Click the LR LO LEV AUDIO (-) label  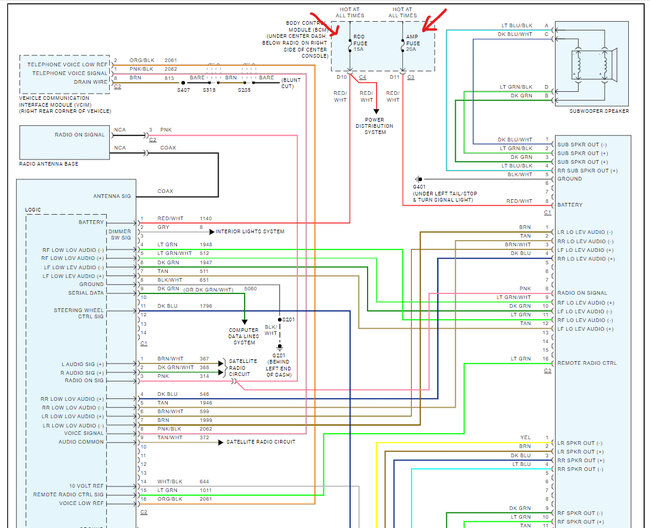coord(587,232)
